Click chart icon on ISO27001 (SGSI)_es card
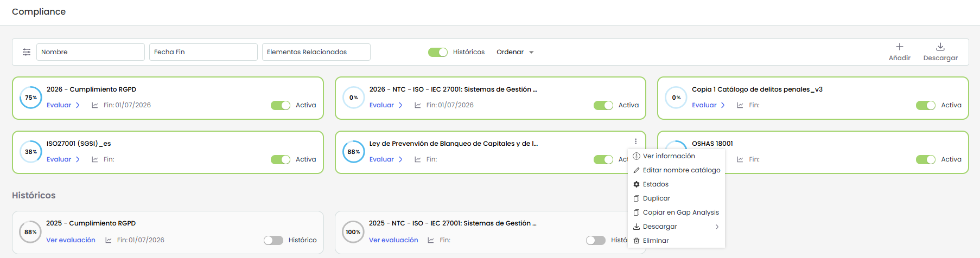 pos(95,159)
